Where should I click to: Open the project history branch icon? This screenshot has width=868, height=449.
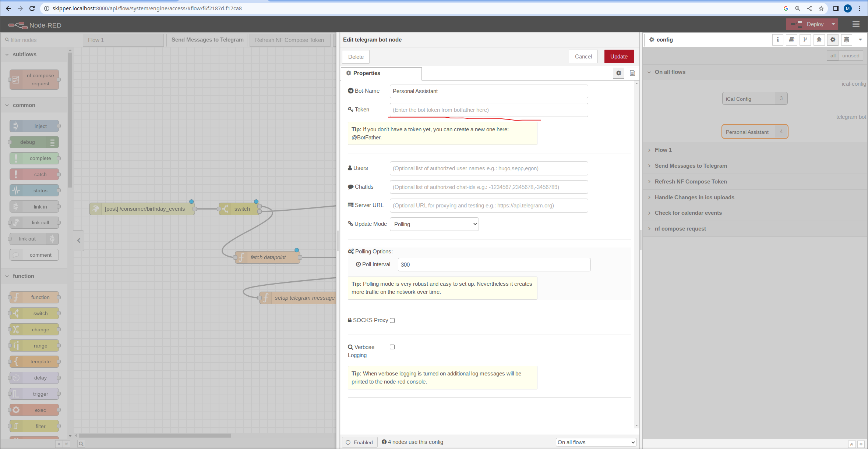coord(805,40)
